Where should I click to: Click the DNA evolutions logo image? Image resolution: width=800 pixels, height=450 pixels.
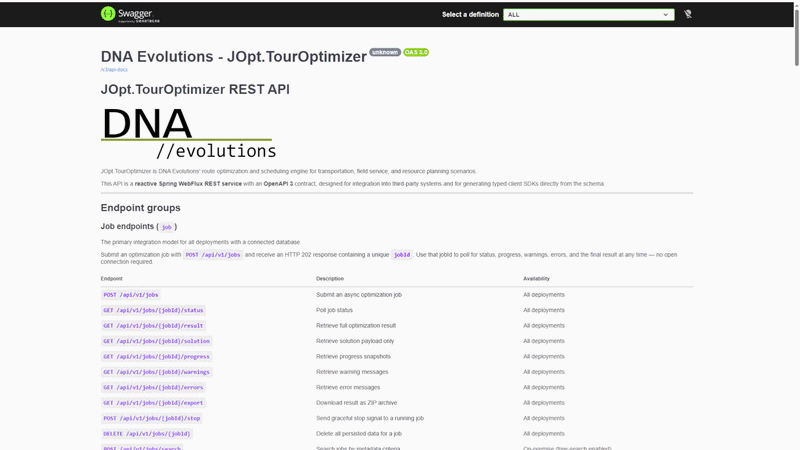point(188,132)
